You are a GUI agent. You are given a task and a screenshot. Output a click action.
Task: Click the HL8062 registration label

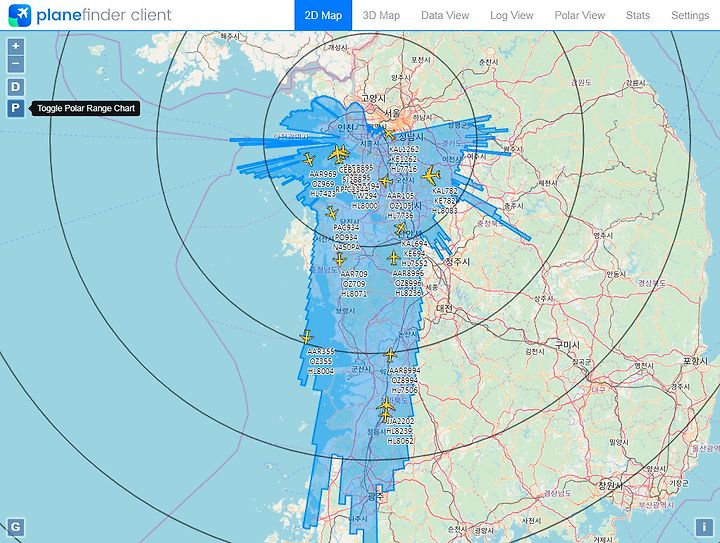400,441
